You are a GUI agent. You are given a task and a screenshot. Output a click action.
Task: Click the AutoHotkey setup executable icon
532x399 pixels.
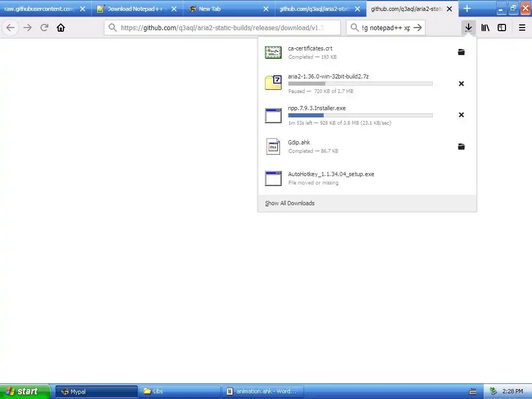[x=273, y=179]
